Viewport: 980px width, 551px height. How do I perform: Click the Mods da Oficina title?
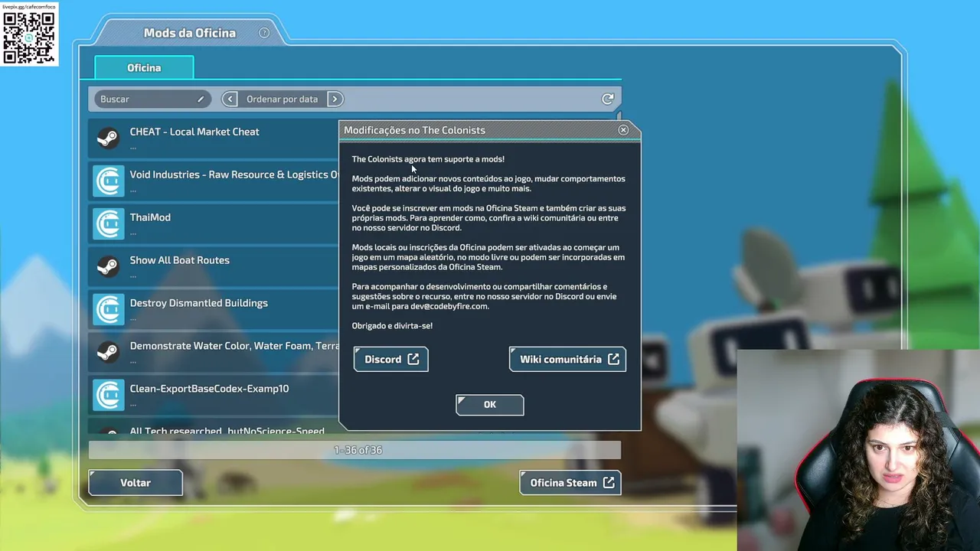click(190, 33)
